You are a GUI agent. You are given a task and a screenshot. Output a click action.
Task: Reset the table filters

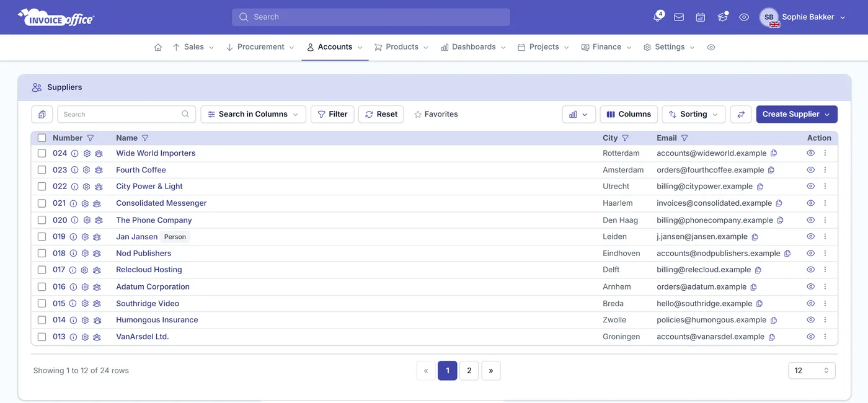[x=381, y=114]
